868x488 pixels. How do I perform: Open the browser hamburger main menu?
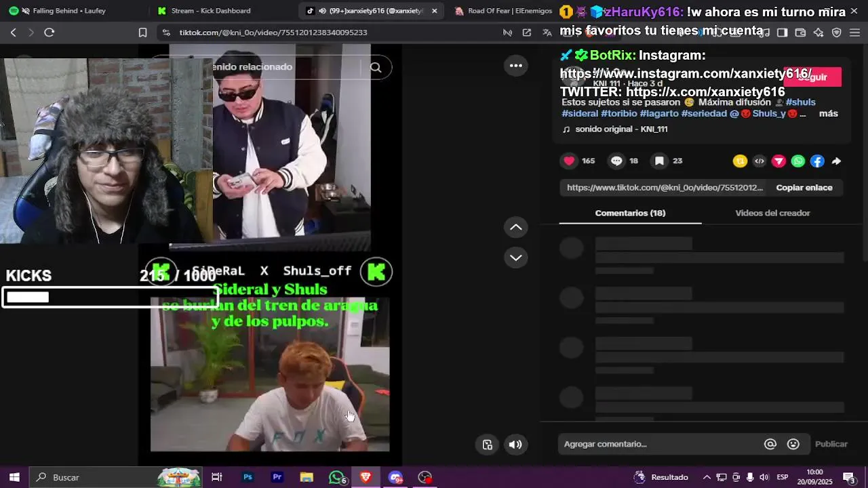click(854, 33)
